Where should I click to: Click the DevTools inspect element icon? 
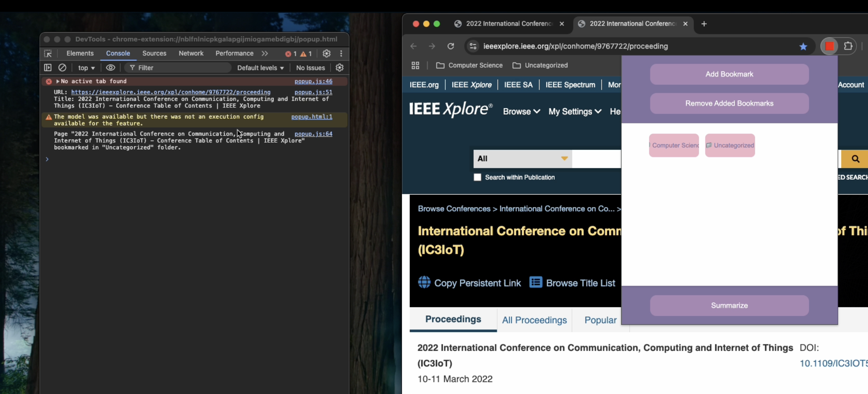(48, 53)
